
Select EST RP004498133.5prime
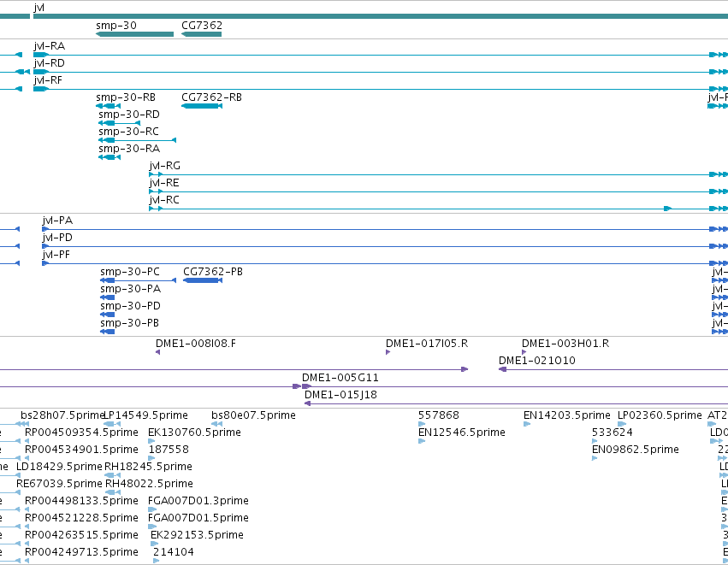coord(81,502)
